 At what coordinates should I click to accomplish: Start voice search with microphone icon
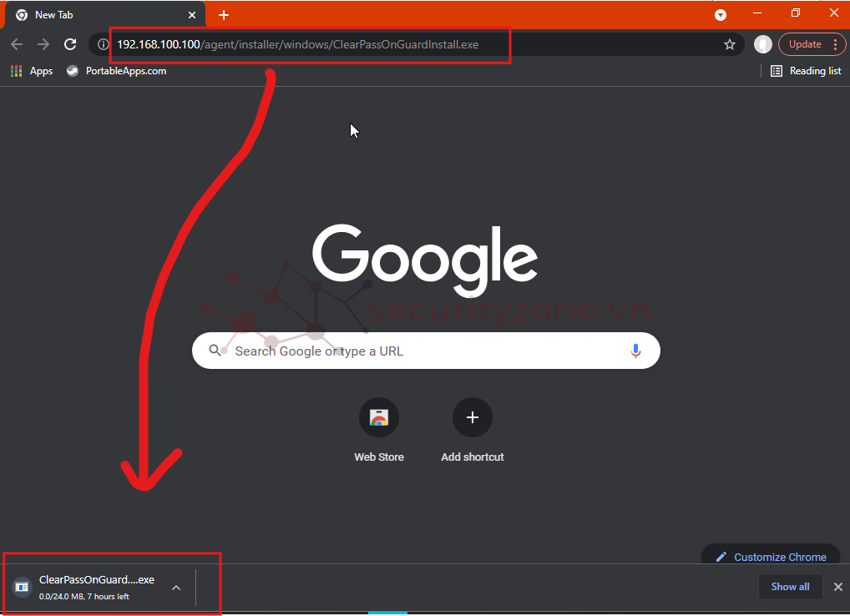tap(635, 351)
